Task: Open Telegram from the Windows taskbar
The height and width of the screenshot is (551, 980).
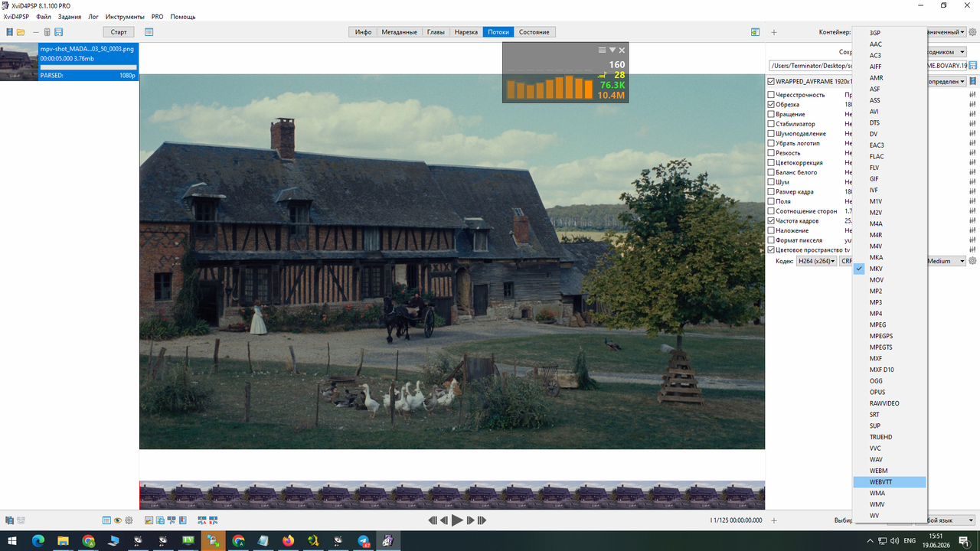Action: coord(363,541)
